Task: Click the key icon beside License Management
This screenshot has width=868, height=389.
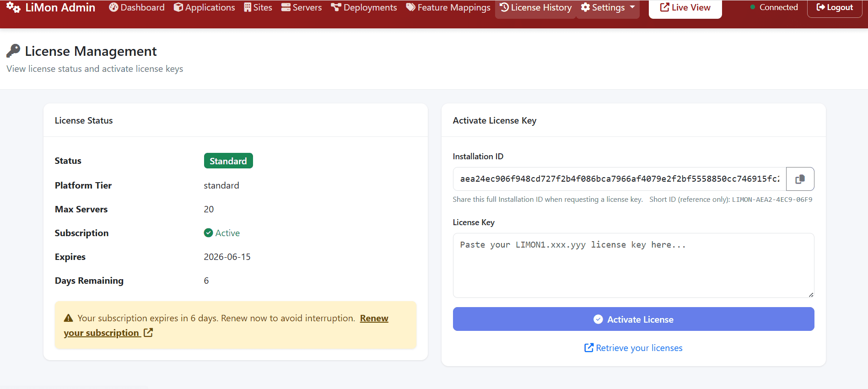Action: click(13, 51)
